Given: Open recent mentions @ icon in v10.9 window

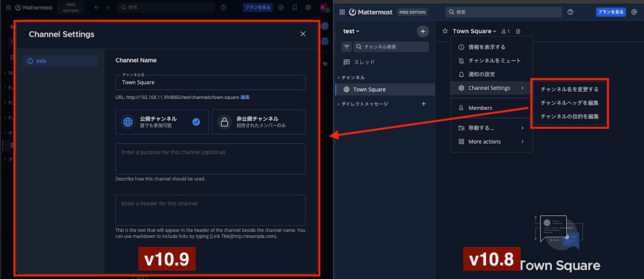Looking at the screenshot, I should point(281,8).
